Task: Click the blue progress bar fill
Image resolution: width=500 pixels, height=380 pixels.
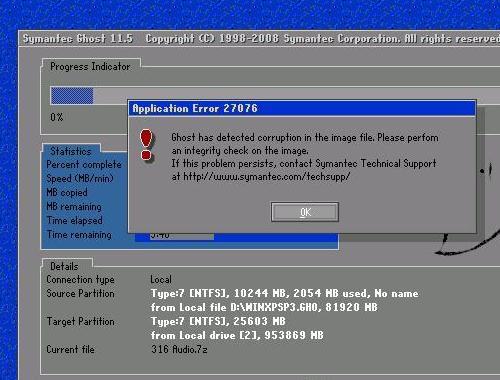Action: 72,96
